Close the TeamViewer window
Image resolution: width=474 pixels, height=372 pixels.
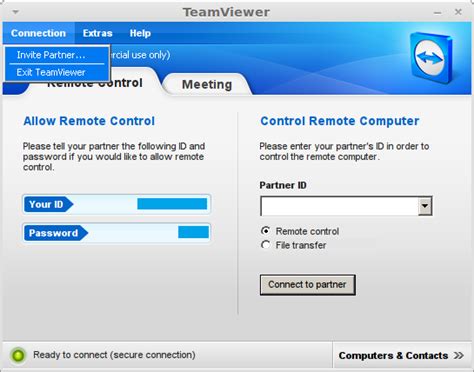click(458, 12)
